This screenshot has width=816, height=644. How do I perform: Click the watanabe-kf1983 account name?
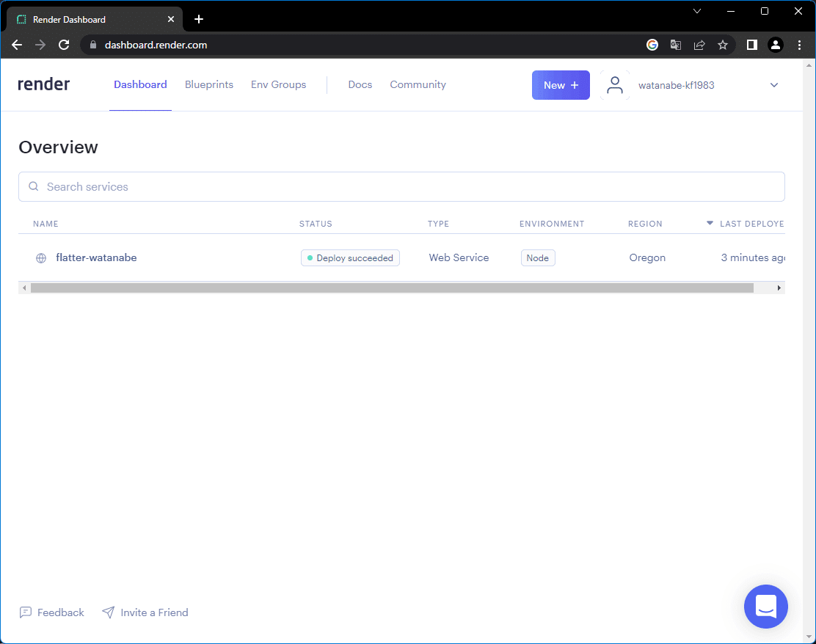pyautogui.click(x=676, y=85)
